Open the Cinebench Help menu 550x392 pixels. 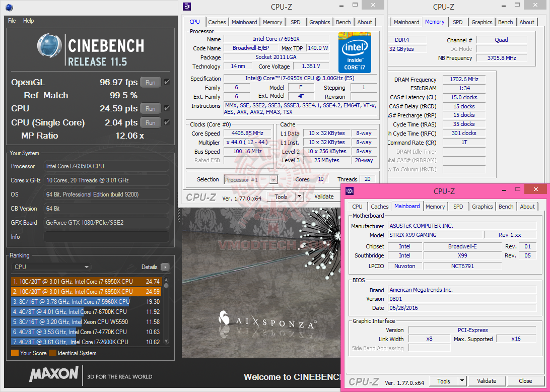[28, 21]
